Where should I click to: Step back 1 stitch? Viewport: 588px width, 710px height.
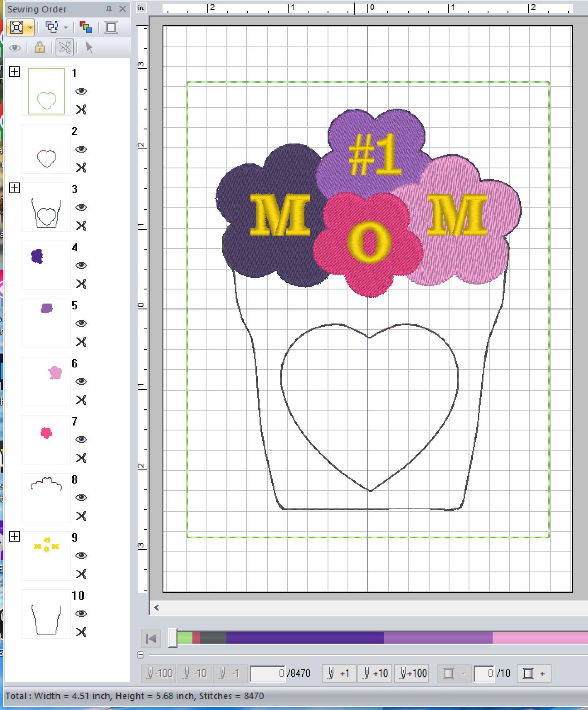231,673
